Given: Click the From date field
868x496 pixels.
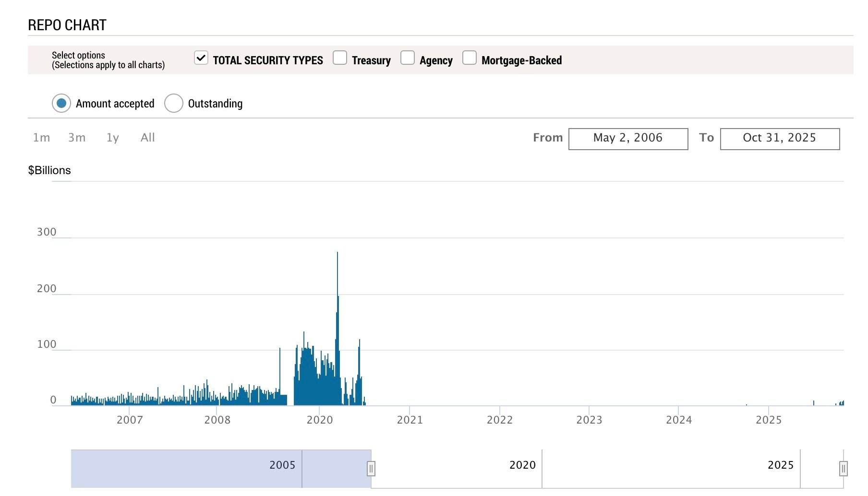Looking at the screenshot, I should tap(628, 139).
